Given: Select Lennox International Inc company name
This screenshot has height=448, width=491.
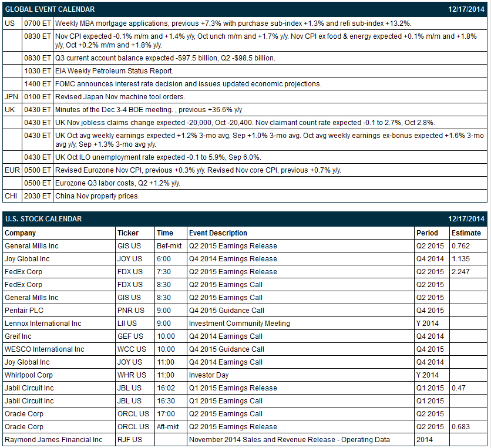Looking at the screenshot, I should click(x=43, y=324).
